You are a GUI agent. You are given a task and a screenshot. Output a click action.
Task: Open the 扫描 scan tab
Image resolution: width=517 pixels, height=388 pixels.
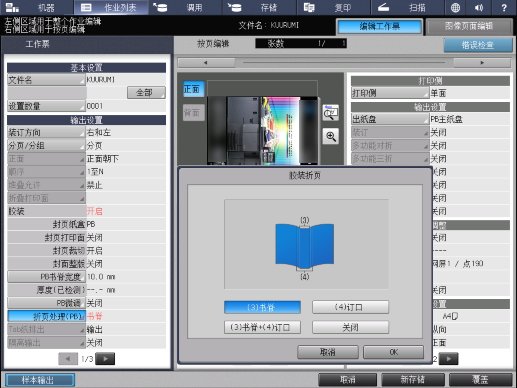408,7
